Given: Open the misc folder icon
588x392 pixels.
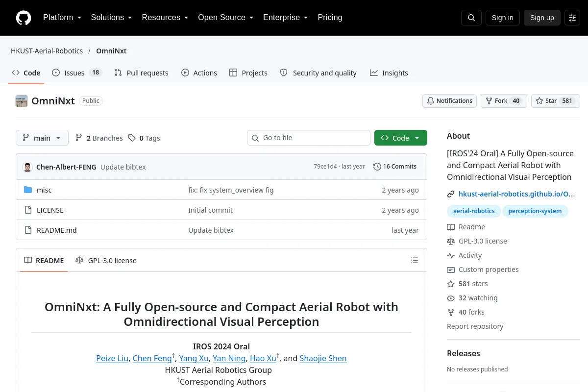Looking at the screenshot, I should (28, 190).
